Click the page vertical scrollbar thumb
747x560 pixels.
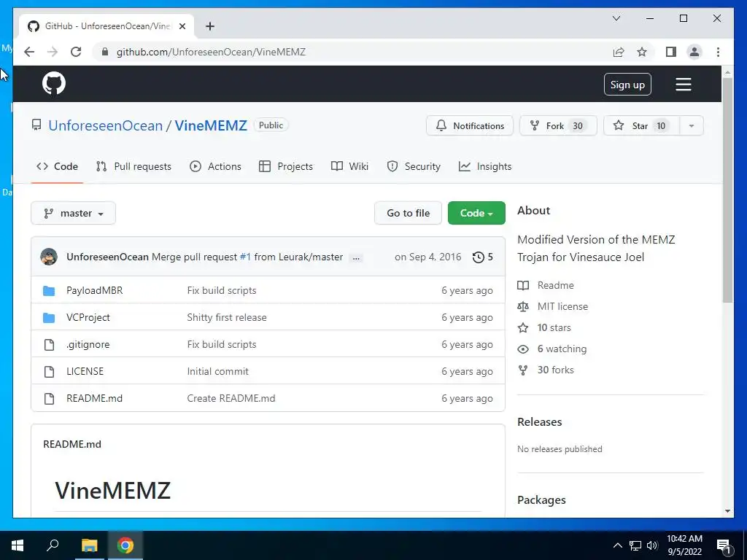tap(727, 190)
